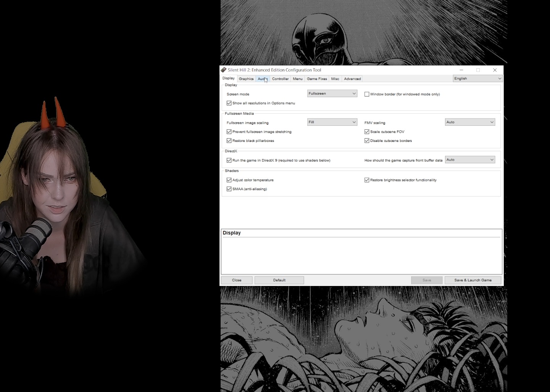Switch to the Graphics tab
The height and width of the screenshot is (392, 550).
tap(246, 79)
